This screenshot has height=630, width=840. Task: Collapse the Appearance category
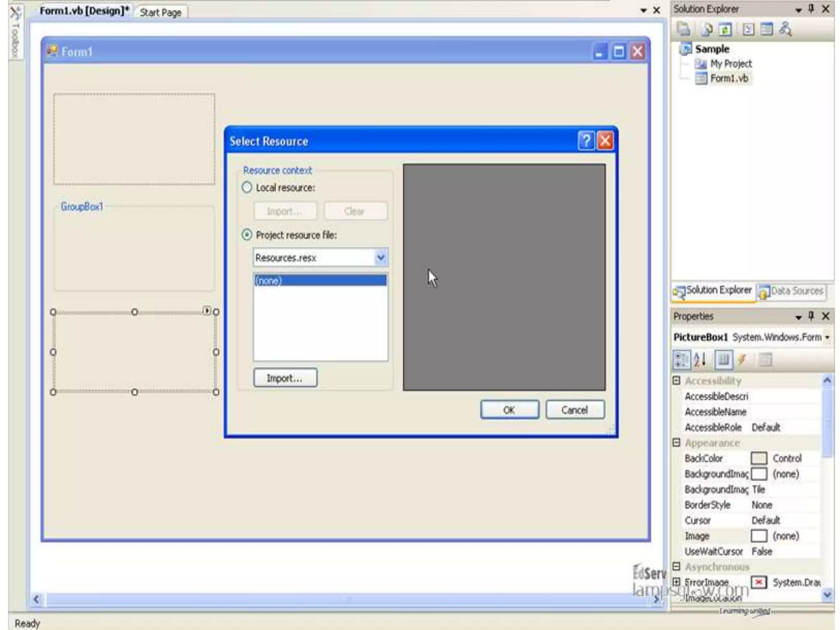(x=676, y=442)
